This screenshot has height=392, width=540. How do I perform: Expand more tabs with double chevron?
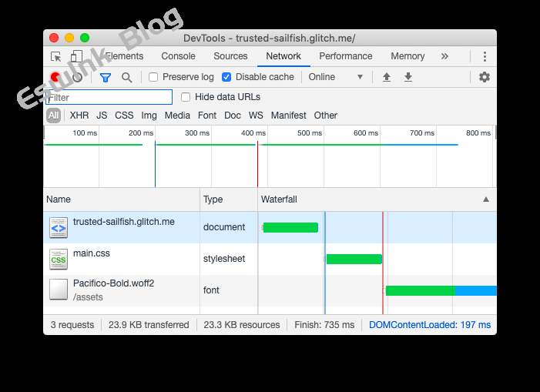(444, 56)
